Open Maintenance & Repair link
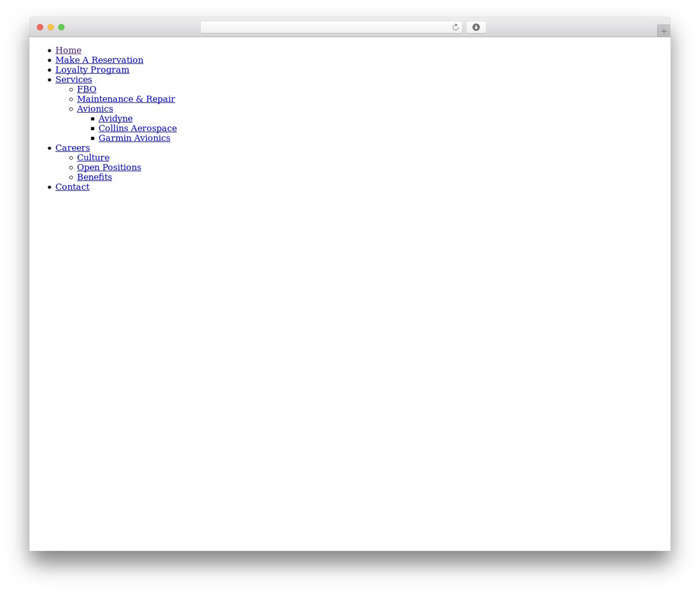Screen dimensions: 700x593 click(x=126, y=99)
